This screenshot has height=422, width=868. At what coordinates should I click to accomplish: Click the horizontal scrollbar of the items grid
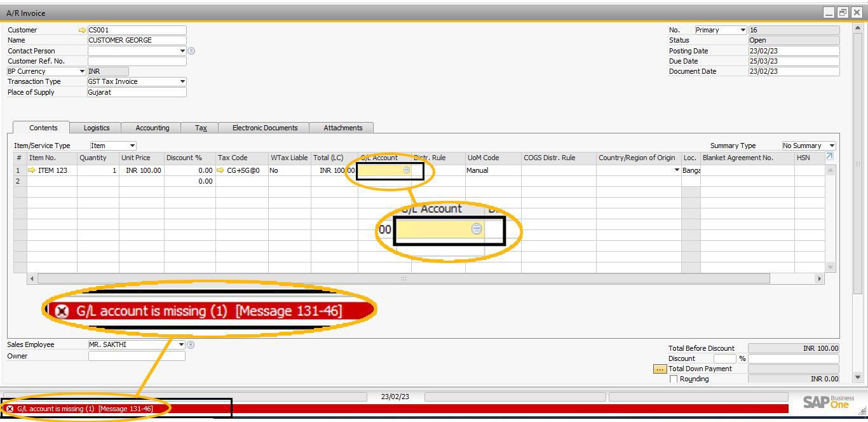(403, 278)
